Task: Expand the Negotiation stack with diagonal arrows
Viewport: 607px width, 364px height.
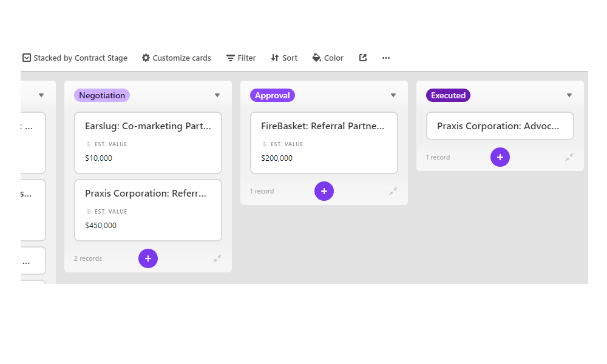Action: coord(217,258)
